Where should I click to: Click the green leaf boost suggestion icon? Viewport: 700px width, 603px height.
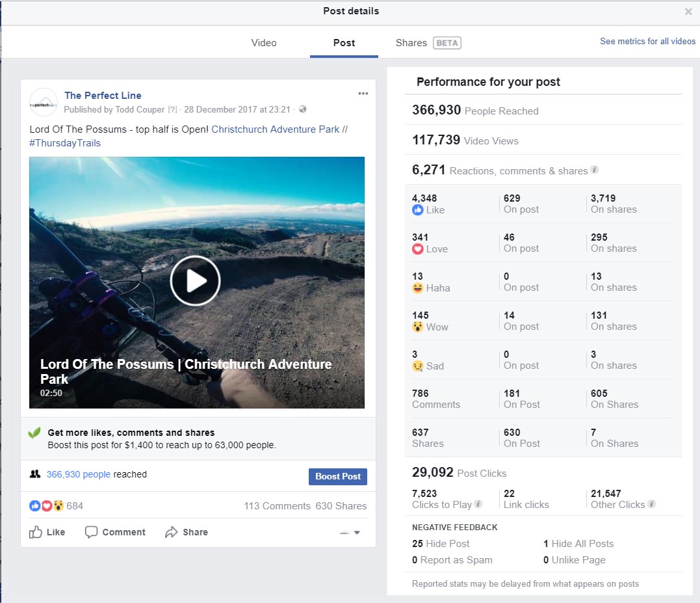(34, 433)
